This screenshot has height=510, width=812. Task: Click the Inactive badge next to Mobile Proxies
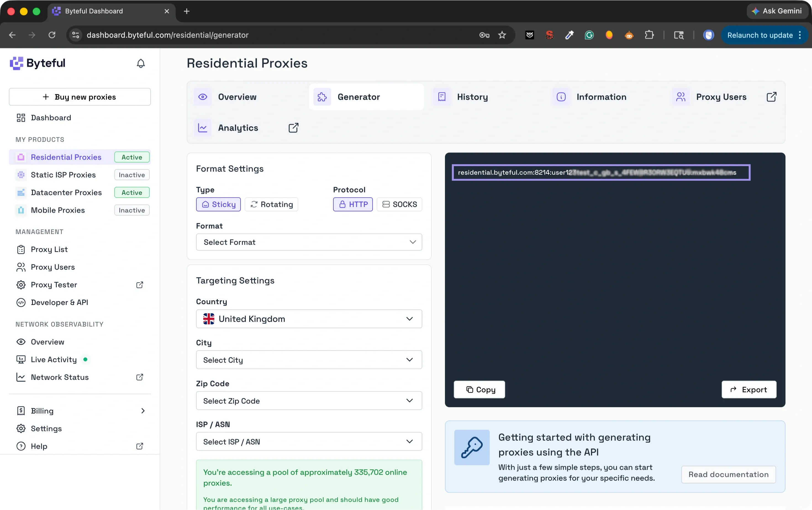(x=132, y=210)
